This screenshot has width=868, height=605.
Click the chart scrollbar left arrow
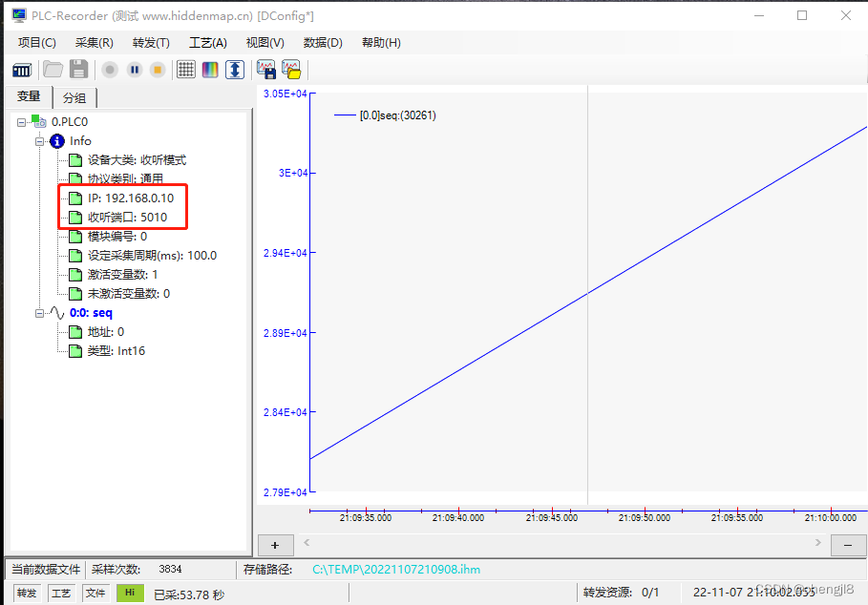click(307, 543)
